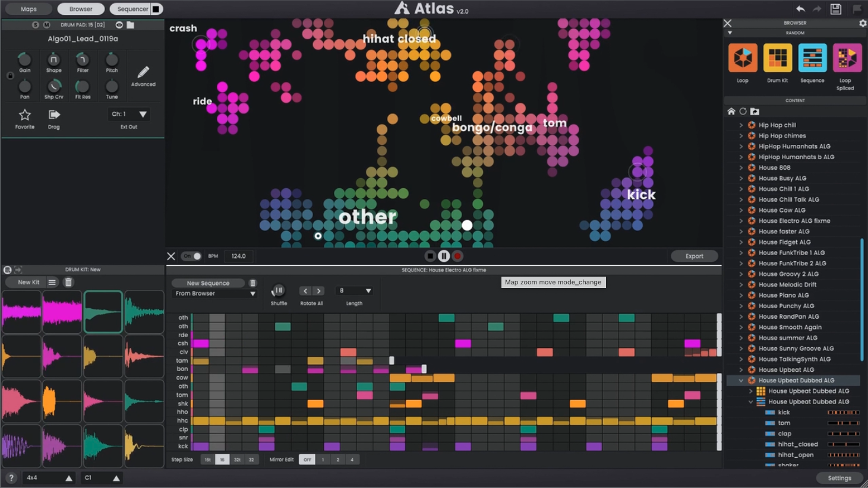The height and width of the screenshot is (488, 868).
Task: Delete the drum kit with trash icon
Action: click(x=68, y=283)
